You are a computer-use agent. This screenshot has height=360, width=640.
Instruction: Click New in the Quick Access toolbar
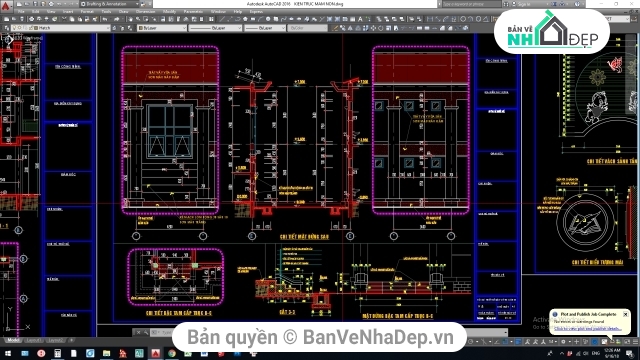tap(19, 4)
